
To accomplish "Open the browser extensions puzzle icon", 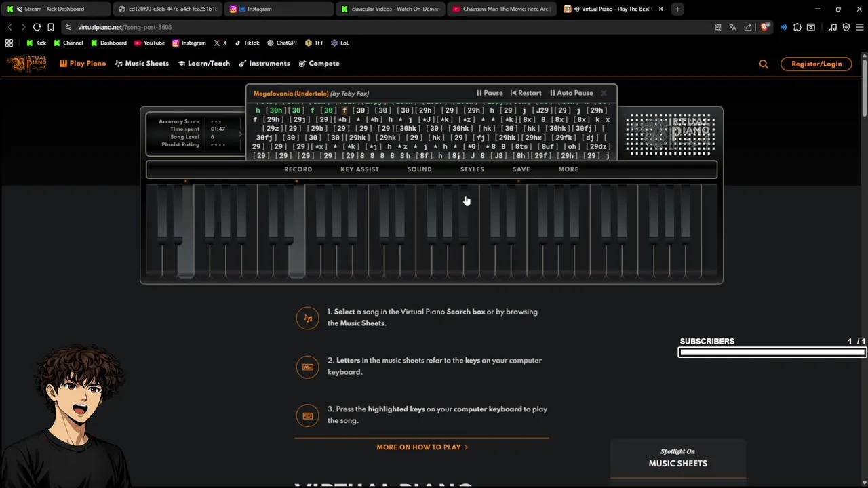I will 797,27.
